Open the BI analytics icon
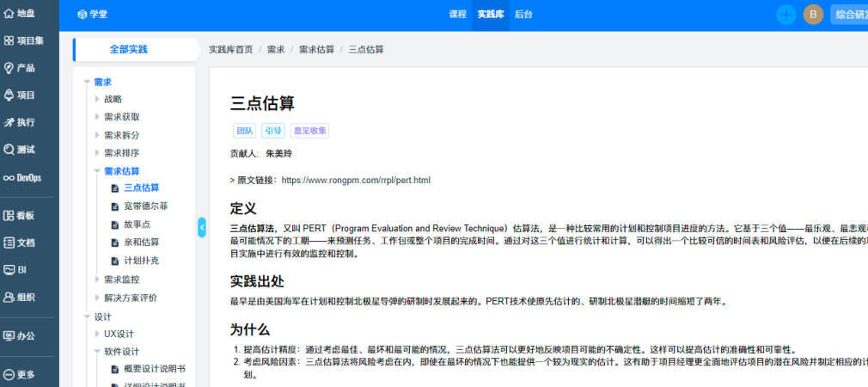 coord(9,270)
